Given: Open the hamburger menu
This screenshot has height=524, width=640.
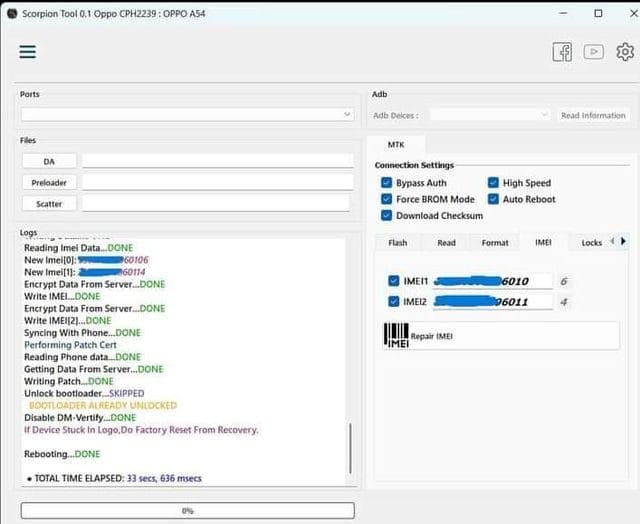Looking at the screenshot, I should pyautogui.click(x=28, y=52).
